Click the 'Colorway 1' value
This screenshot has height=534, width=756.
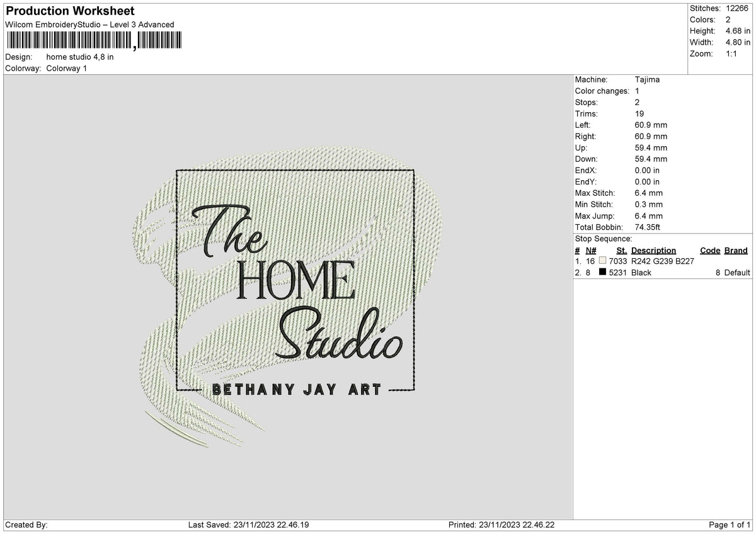(x=66, y=68)
